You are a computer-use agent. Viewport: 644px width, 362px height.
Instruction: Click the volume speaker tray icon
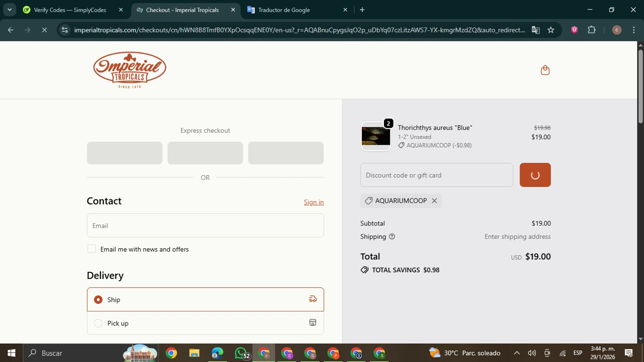[x=532, y=353]
